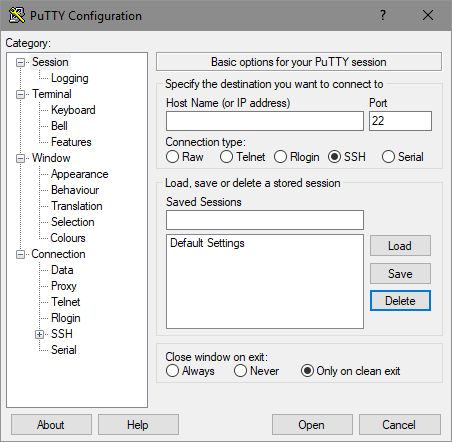Open the Rlogin category in tree

click(66, 318)
